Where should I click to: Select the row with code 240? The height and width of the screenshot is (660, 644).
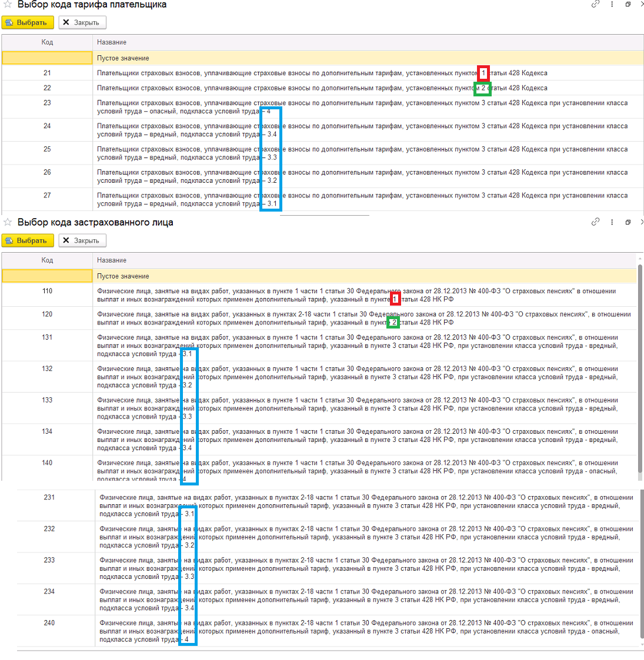[x=328, y=631]
